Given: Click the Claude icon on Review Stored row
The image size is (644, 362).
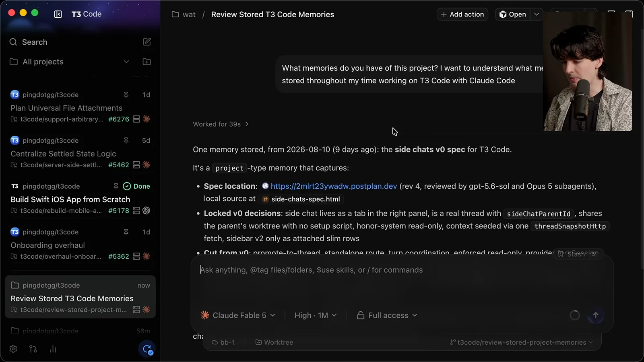Looking at the screenshot, I should point(147,310).
